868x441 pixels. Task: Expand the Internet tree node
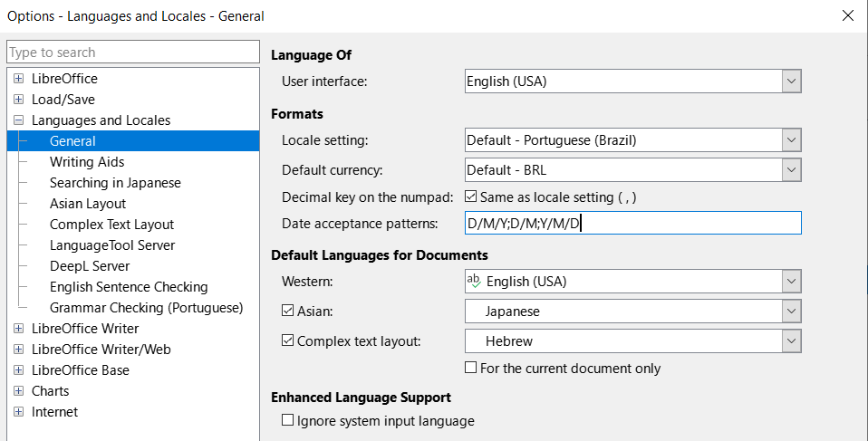tap(19, 412)
